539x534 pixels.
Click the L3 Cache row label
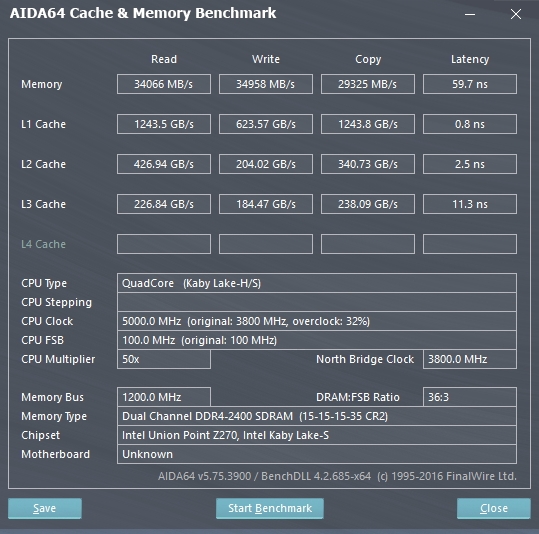[43, 204]
